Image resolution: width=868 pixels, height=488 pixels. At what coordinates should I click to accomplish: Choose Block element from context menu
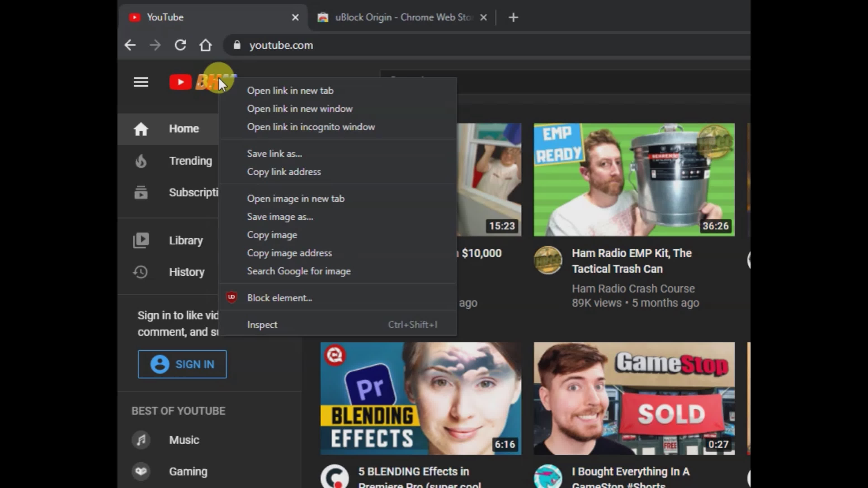[x=280, y=298]
